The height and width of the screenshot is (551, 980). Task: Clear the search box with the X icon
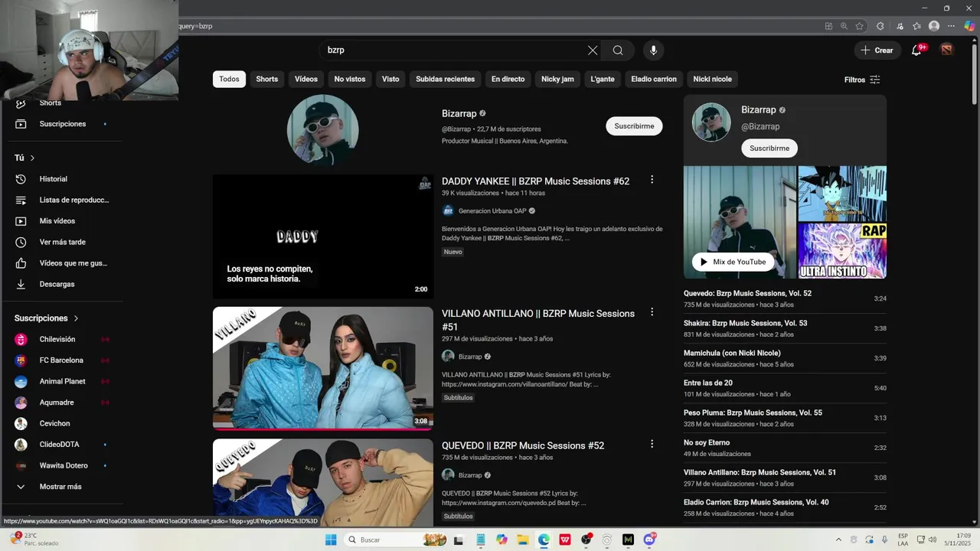tap(593, 51)
